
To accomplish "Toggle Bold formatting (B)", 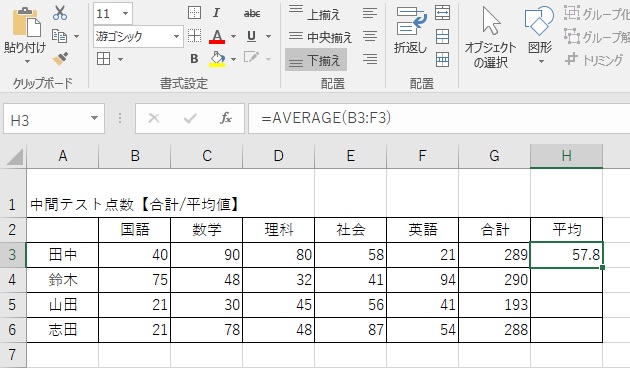I will pyautogui.click(x=194, y=59).
